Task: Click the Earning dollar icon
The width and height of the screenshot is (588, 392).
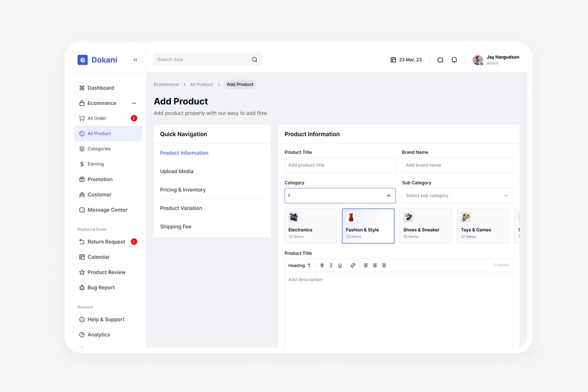Action: pos(81,164)
